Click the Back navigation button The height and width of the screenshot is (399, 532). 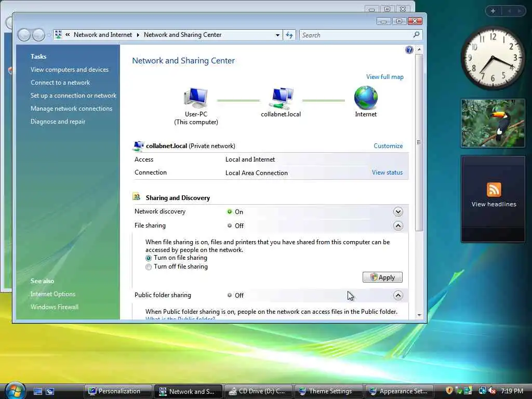tap(24, 35)
